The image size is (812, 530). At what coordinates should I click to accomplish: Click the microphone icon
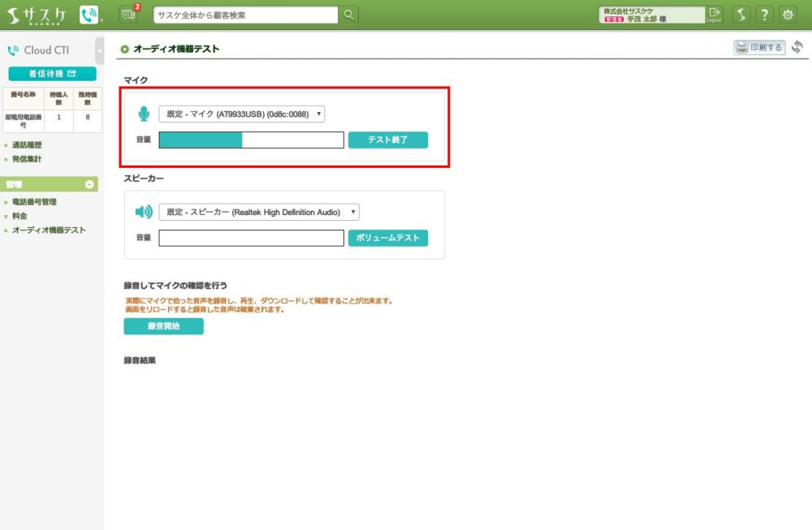[x=144, y=114]
